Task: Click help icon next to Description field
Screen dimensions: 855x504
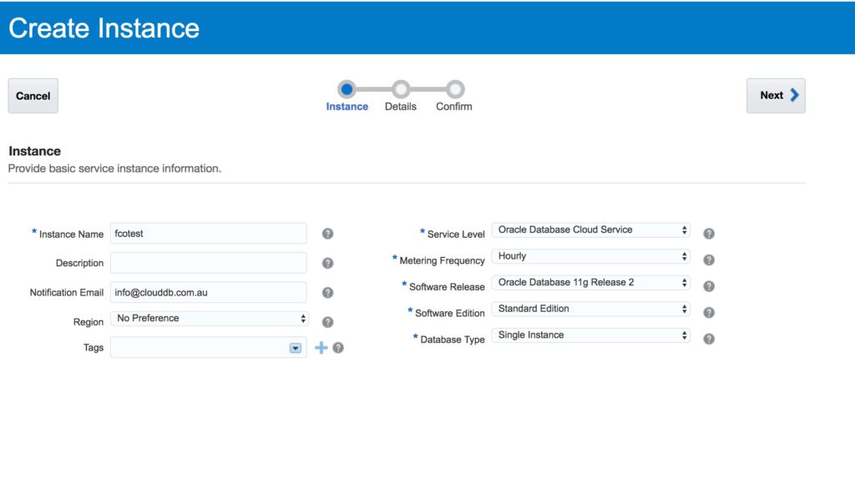Action: [x=327, y=263]
